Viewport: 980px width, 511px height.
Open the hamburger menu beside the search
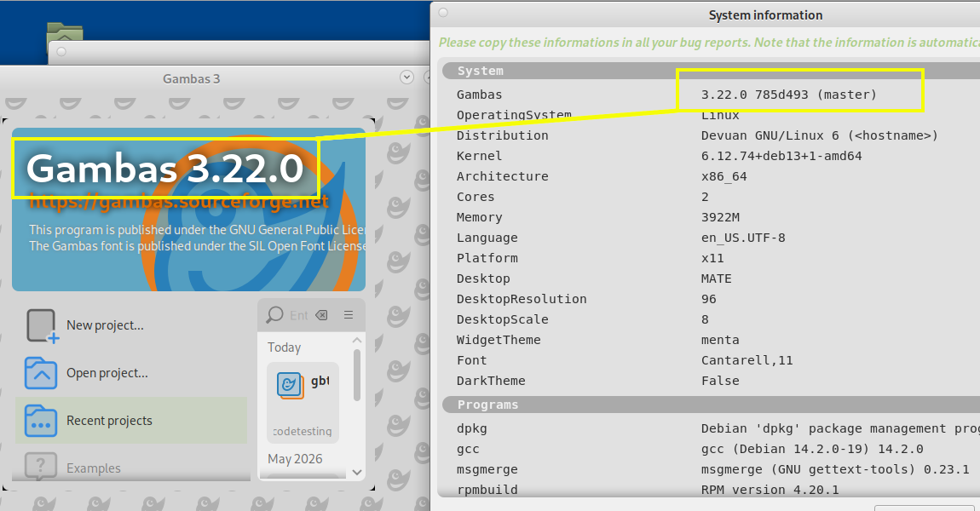click(349, 315)
